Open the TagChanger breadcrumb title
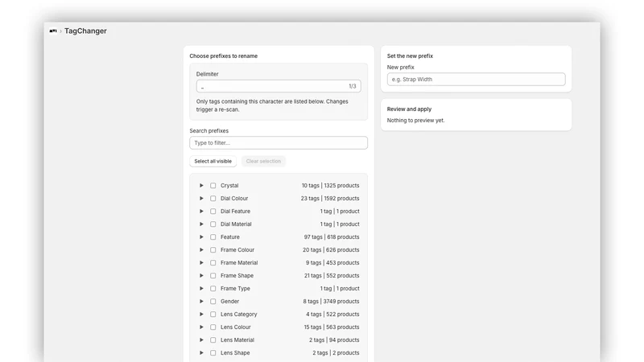The width and height of the screenshot is (644, 362). tap(85, 31)
